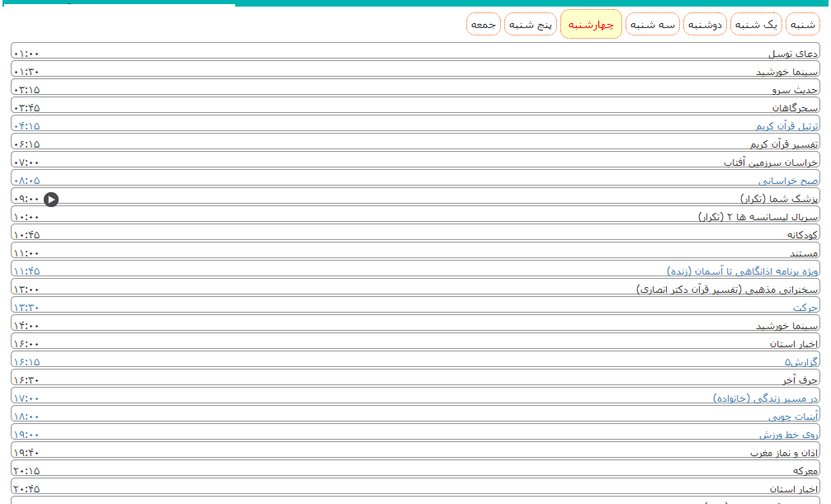Image resolution: width=831 pixels, height=504 pixels.
Task: Click the ۰۴:۱۵ time link
Action: (x=26, y=127)
